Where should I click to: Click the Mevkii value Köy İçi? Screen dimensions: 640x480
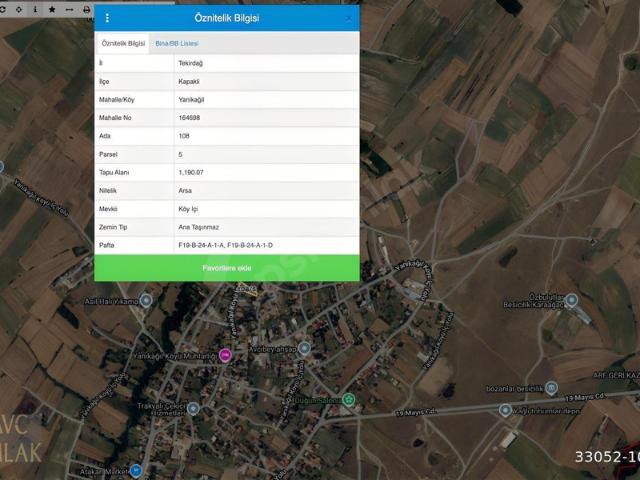click(188, 209)
